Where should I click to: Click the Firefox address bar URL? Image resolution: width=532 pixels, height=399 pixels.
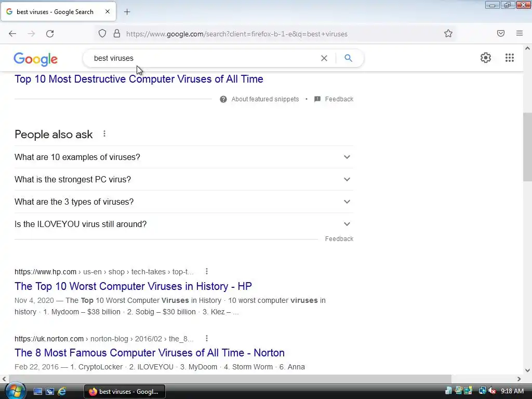237,34
